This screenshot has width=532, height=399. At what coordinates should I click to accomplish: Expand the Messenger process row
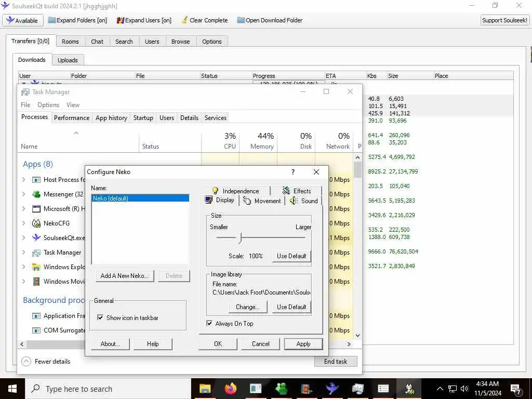24,194
